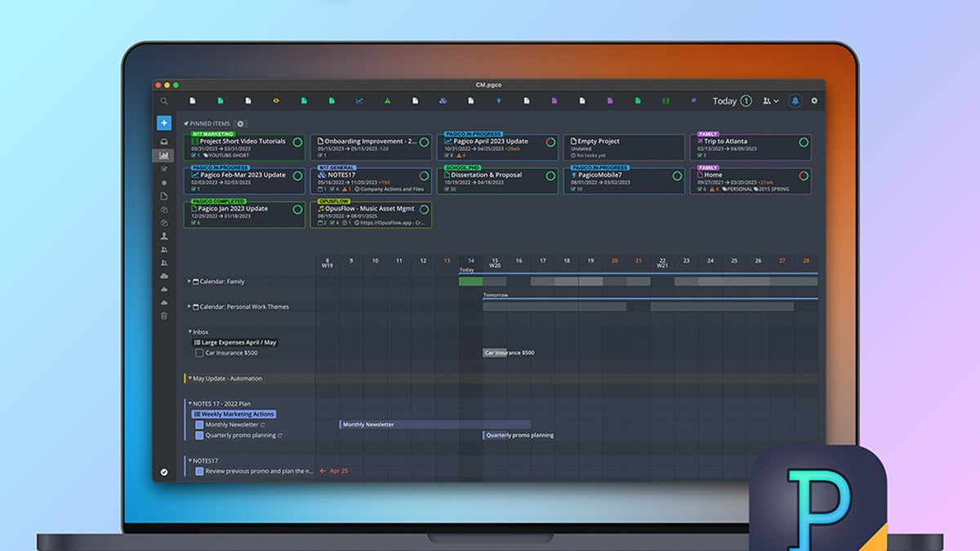Open Pagico Feb-Mar 2023 Update card

(x=244, y=180)
